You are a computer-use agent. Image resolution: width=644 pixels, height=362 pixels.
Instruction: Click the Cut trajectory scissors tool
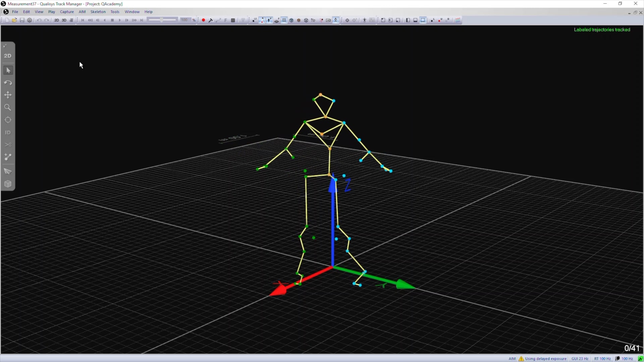(x=8, y=145)
